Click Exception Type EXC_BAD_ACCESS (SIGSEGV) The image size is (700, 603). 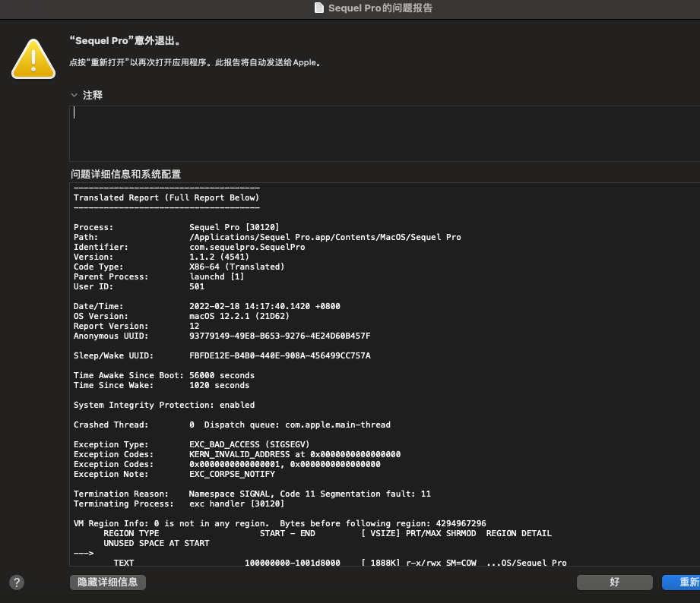click(192, 445)
